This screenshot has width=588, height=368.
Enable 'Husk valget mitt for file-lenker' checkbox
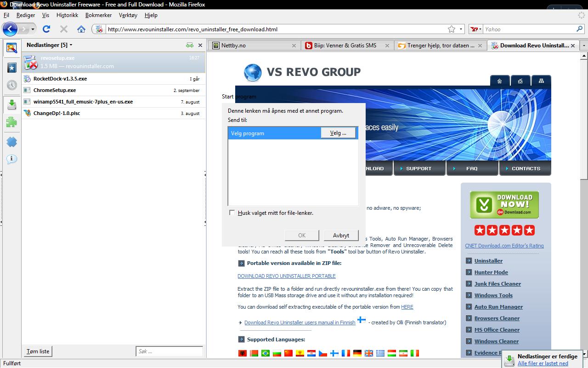point(232,213)
